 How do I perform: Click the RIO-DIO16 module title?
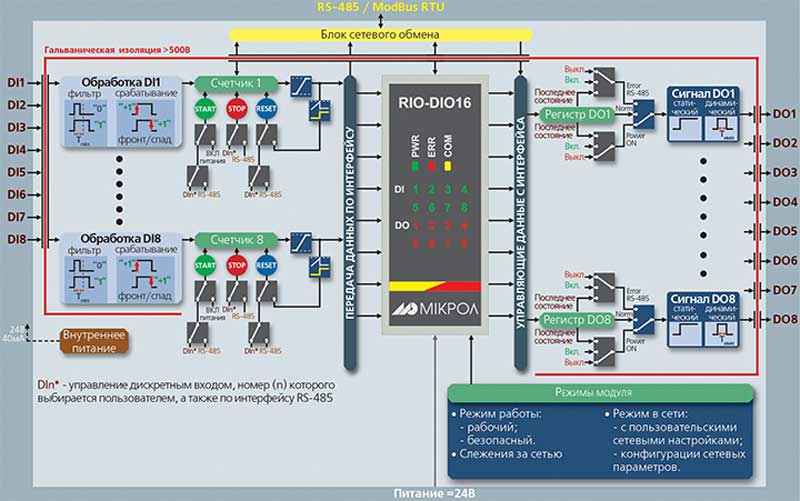[x=435, y=103]
